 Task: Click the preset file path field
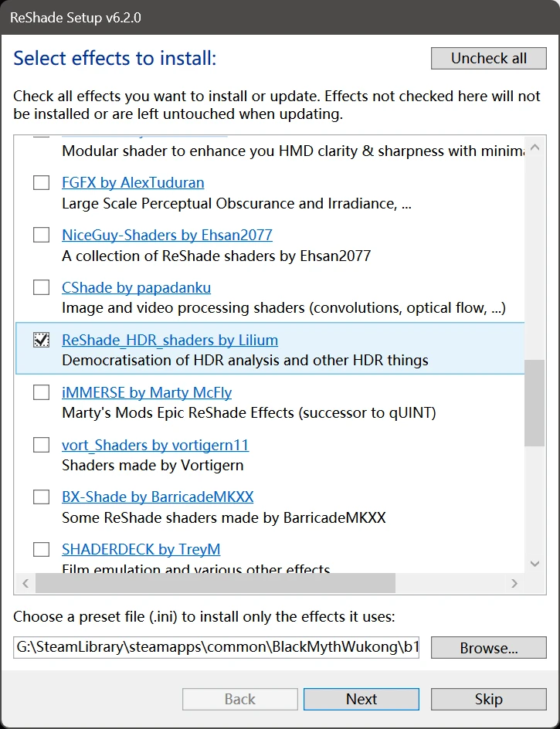(x=216, y=647)
